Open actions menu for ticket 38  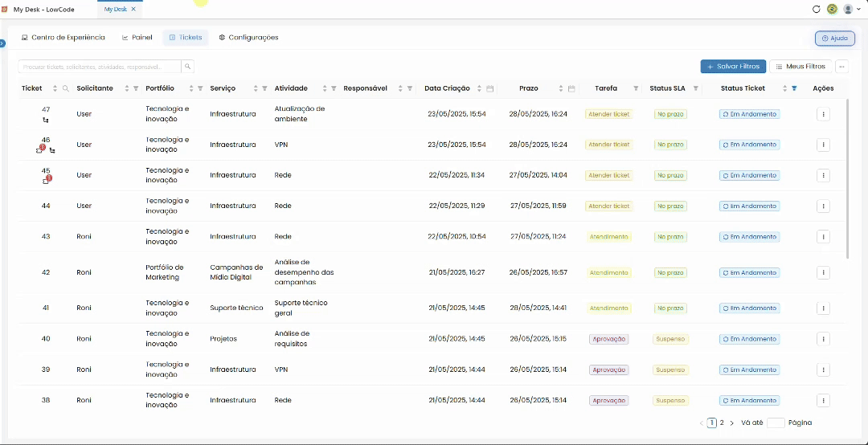coord(823,400)
